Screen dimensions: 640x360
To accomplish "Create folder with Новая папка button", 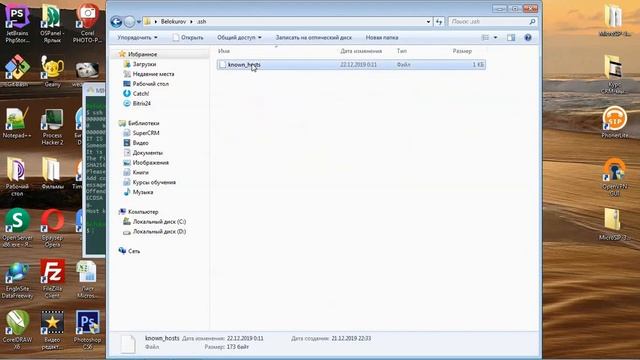I will click(382, 38).
